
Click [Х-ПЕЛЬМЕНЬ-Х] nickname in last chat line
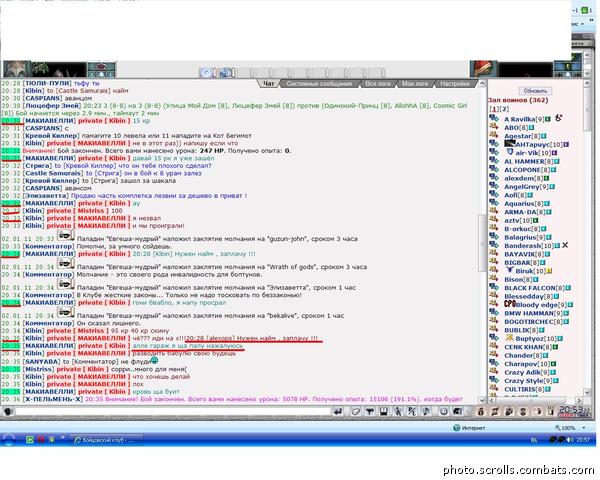pyautogui.click(x=52, y=399)
